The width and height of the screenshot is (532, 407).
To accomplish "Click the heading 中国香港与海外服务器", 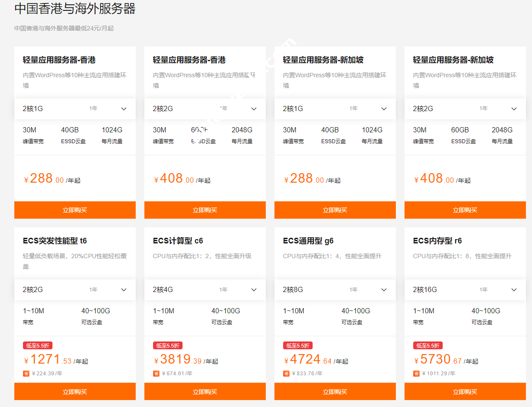I will click(75, 9).
